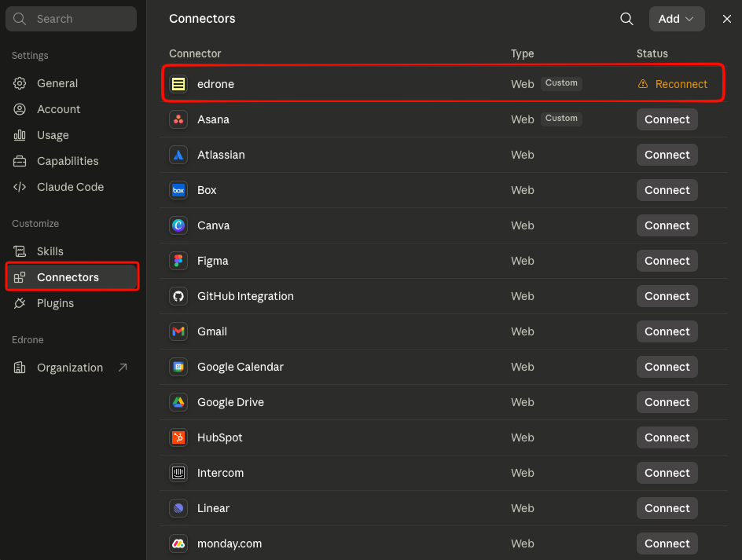Click the Linear logo icon
Viewport: 742px width, 560px height.
[178, 508]
